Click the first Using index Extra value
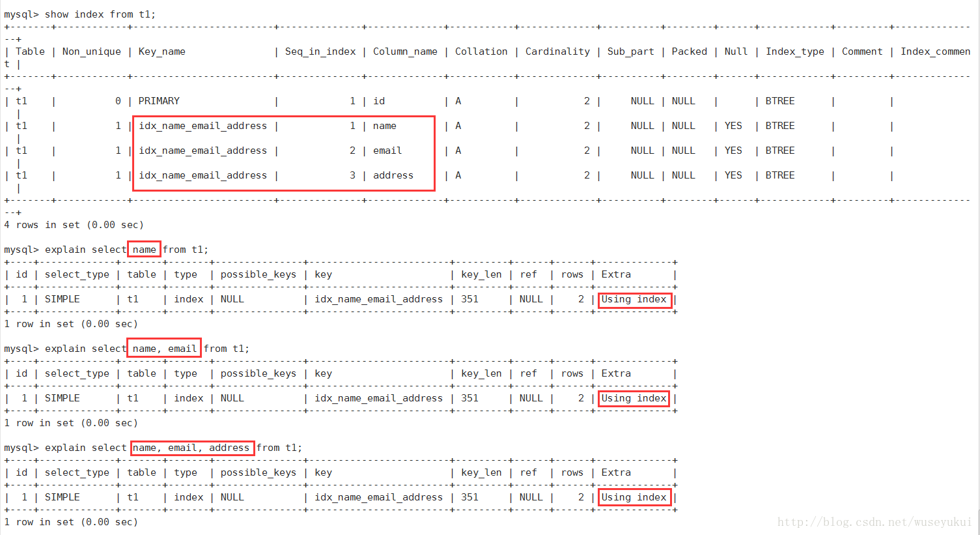Image resolution: width=980 pixels, height=535 pixels. tap(634, 299)
